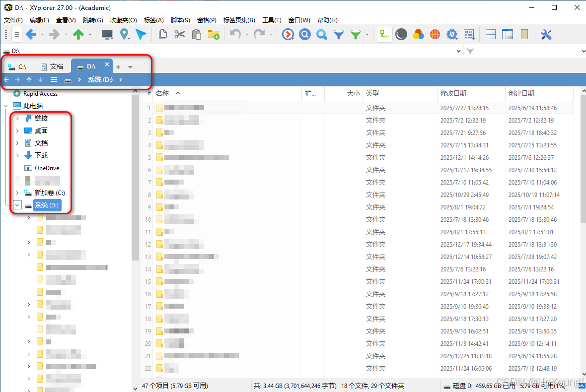Click the plain magnifier quick search icon
The width and height of the screenshot is (586, 392).
(321, 35)
